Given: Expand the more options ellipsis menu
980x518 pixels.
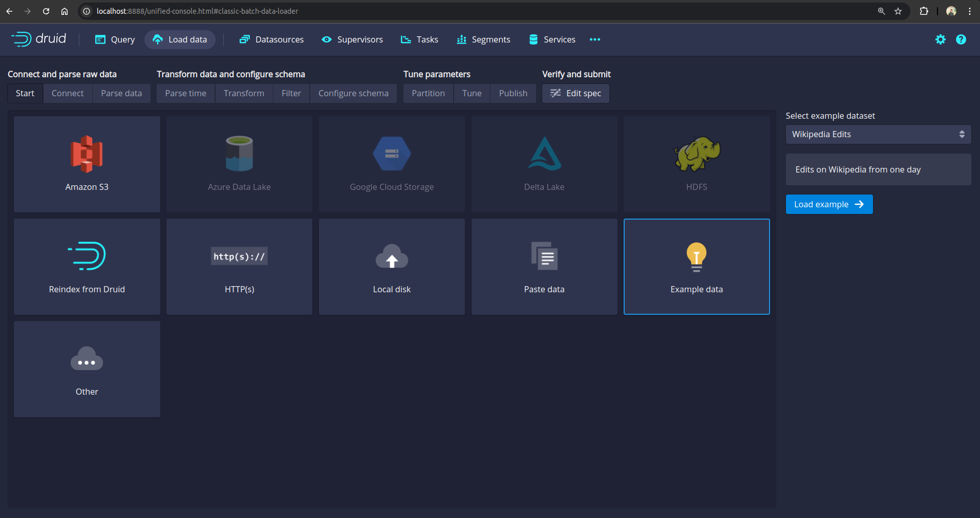Looking at the screenshot, I should click(594, 39).
